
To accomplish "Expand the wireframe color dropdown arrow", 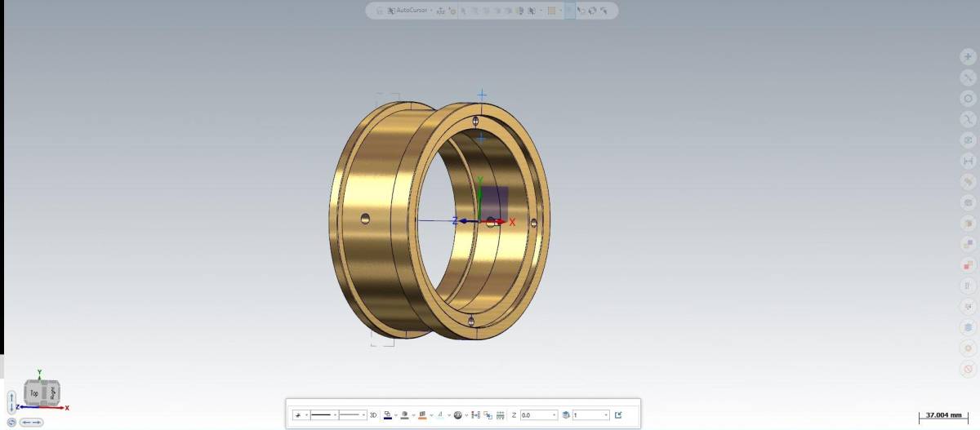I will [396, 414].
